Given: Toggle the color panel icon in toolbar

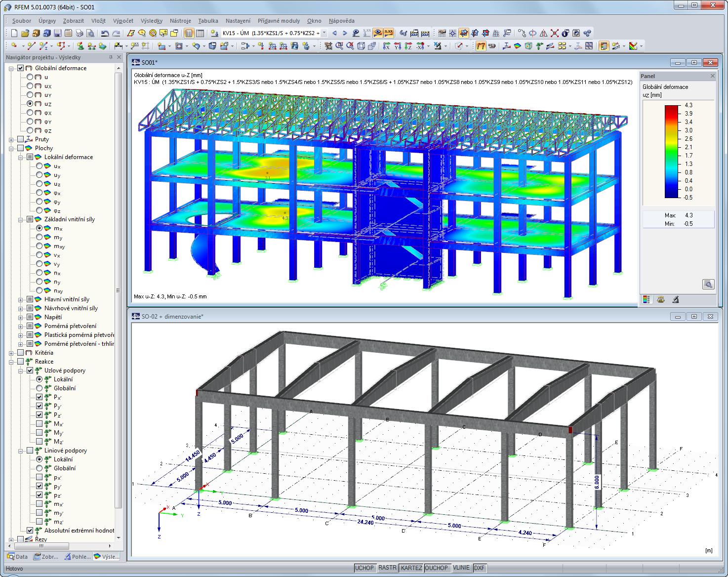Looking at the screenshot, I should point(604,46).
